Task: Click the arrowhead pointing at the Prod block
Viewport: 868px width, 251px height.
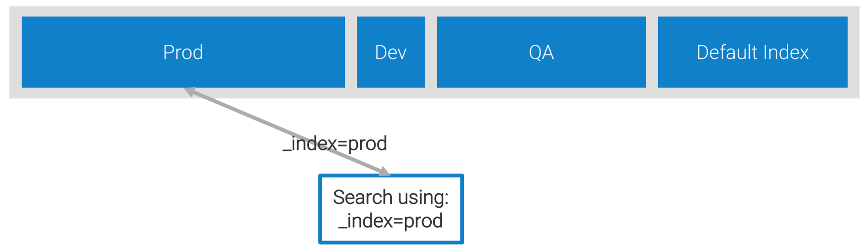Action: 190,91
